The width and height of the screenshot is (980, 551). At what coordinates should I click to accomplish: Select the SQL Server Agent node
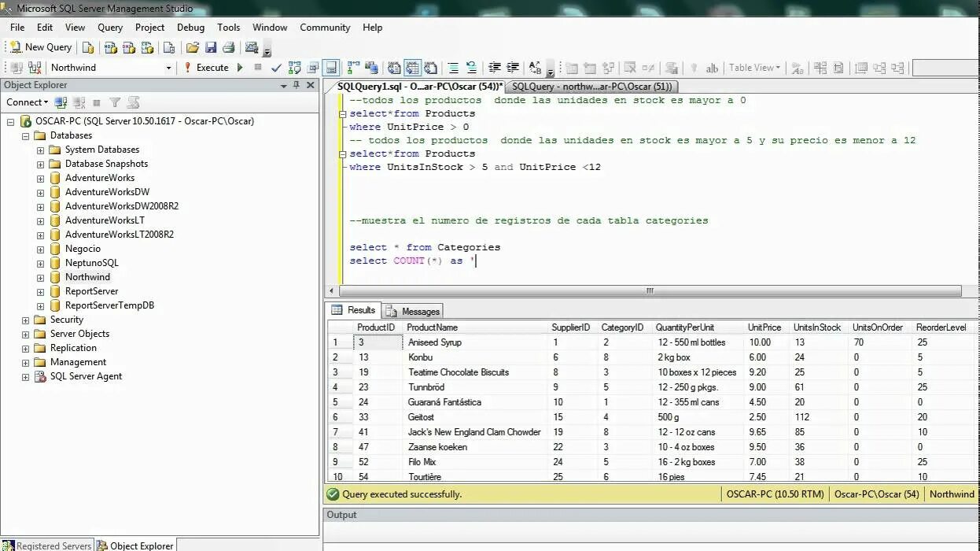[x=86, y=376]
